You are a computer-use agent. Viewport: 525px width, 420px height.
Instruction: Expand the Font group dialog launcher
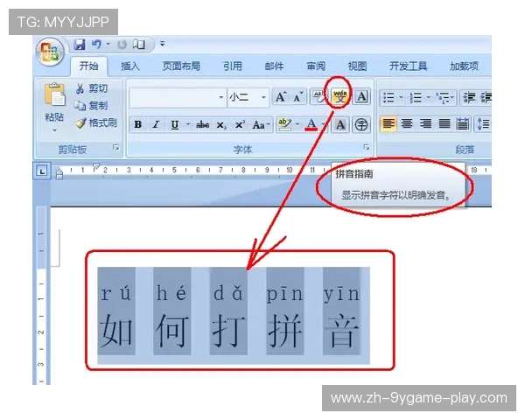[367, 149]
